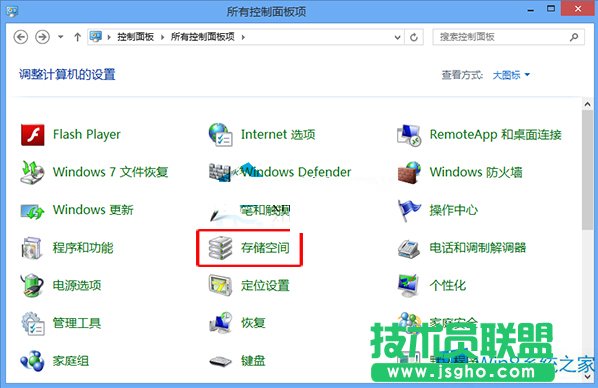The height and width of the screenshot is (388, 598).
Task: Open the 操作中心 link
Action: [x=453, y=210]
